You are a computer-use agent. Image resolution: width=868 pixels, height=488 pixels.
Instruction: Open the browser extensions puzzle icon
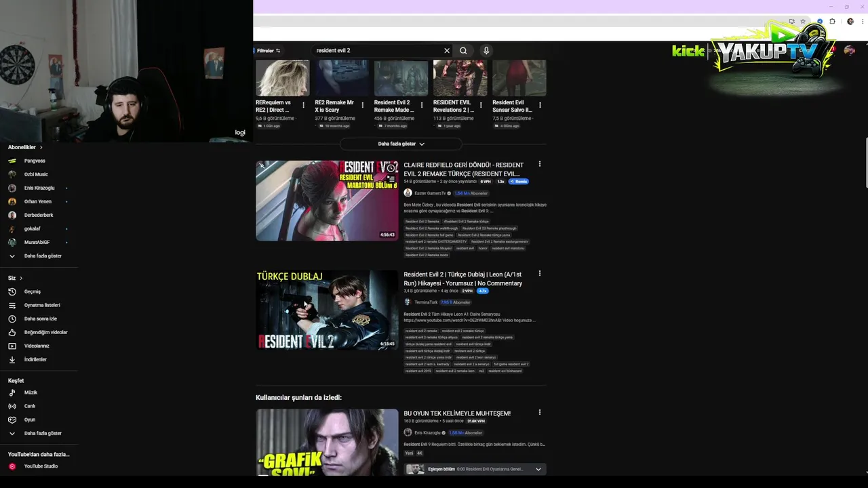coord(832,22)
